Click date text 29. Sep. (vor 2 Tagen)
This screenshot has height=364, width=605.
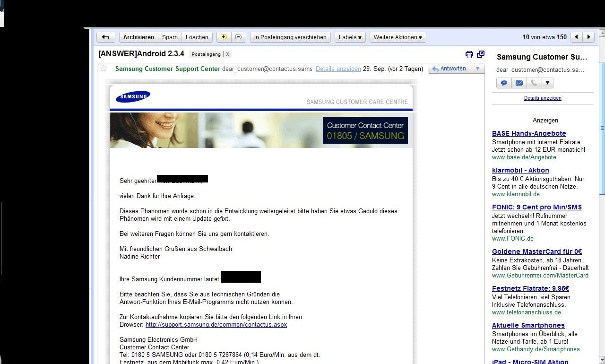coord(393,69)
